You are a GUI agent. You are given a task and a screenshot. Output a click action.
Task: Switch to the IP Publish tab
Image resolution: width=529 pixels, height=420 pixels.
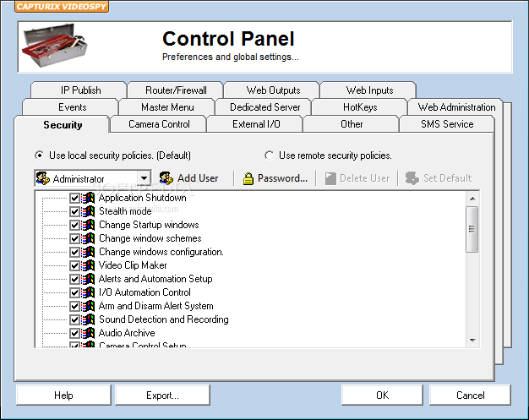(x=80, y=90)
